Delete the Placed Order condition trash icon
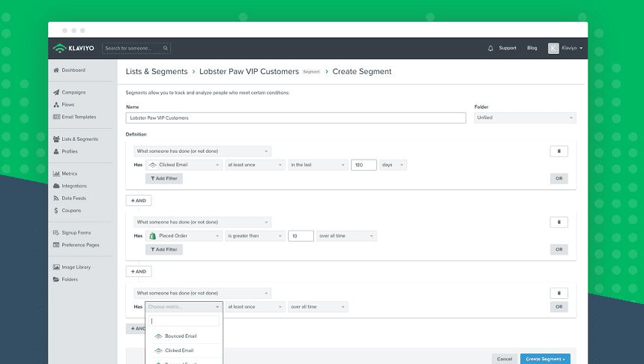The image size is (644, 364). tap(559, 222)
